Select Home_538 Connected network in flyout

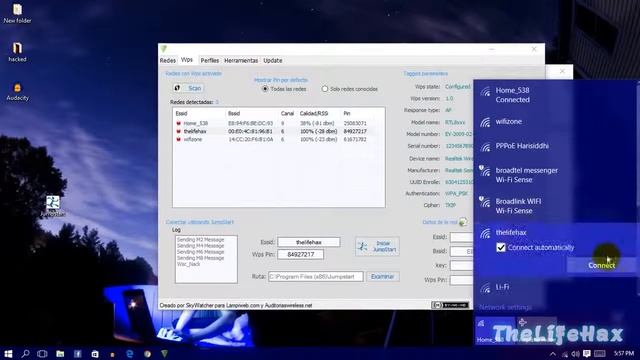point(555,95)
